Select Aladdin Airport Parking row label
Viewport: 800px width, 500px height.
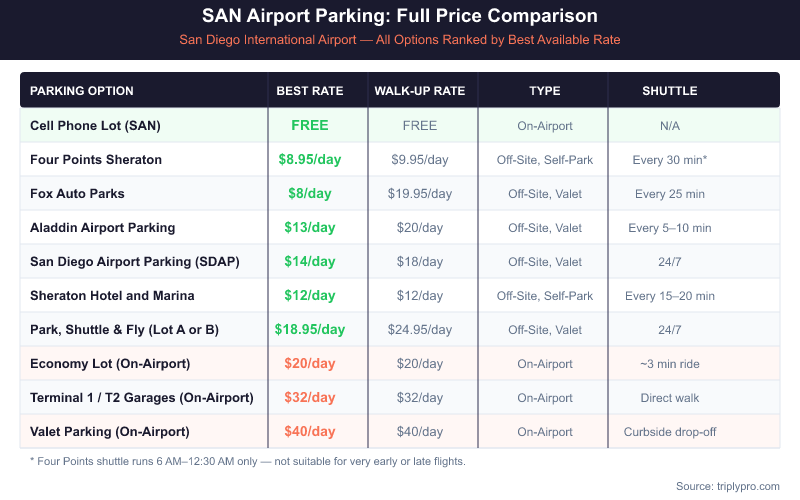click(x=103, y=228)
